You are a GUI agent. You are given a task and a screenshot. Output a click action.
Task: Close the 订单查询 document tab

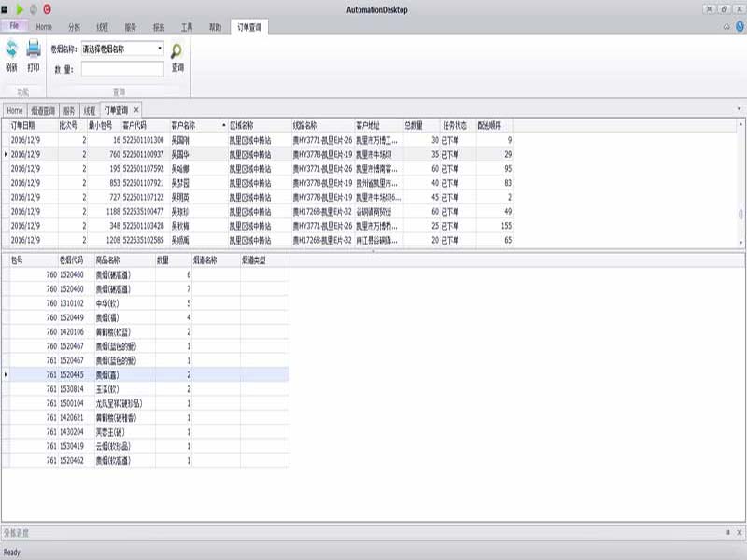coord(135,110)
